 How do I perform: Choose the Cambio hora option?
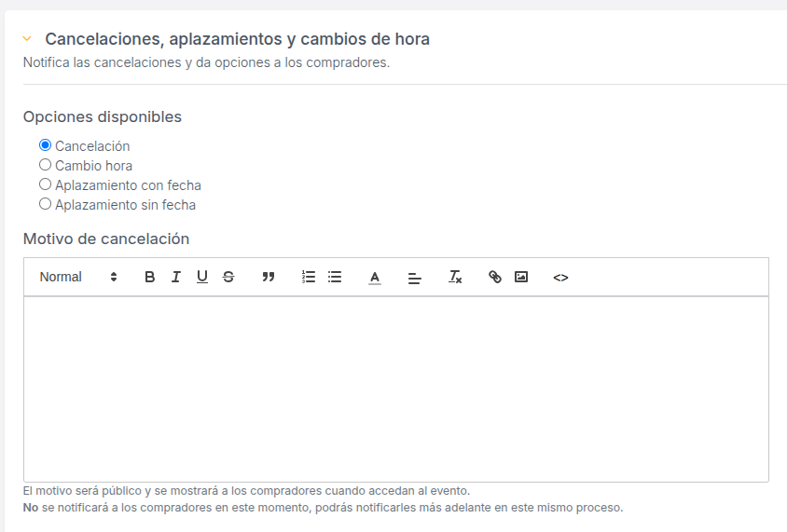click(x=45, y=165)
